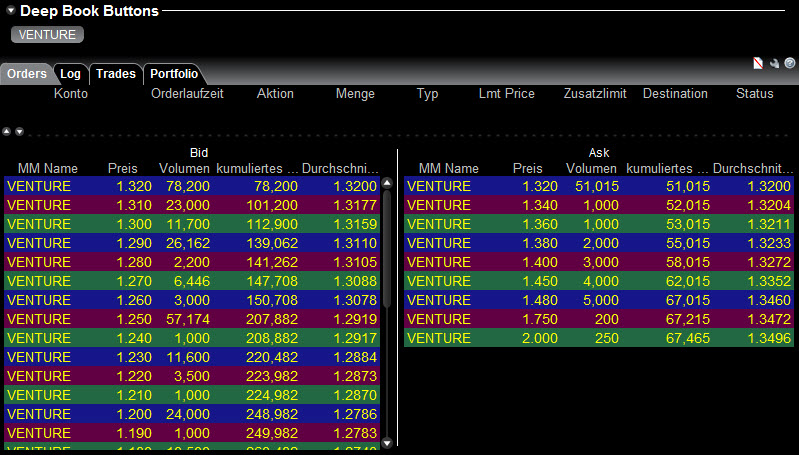Screen dimensions: 799x455
Task: Click the Zusatzlimit column header
Action: pyautogui.click(x=595, y=94)
